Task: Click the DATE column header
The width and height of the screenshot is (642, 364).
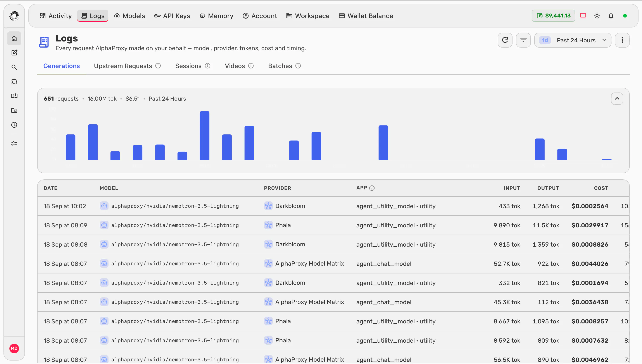Action: [x=50, y=188]
